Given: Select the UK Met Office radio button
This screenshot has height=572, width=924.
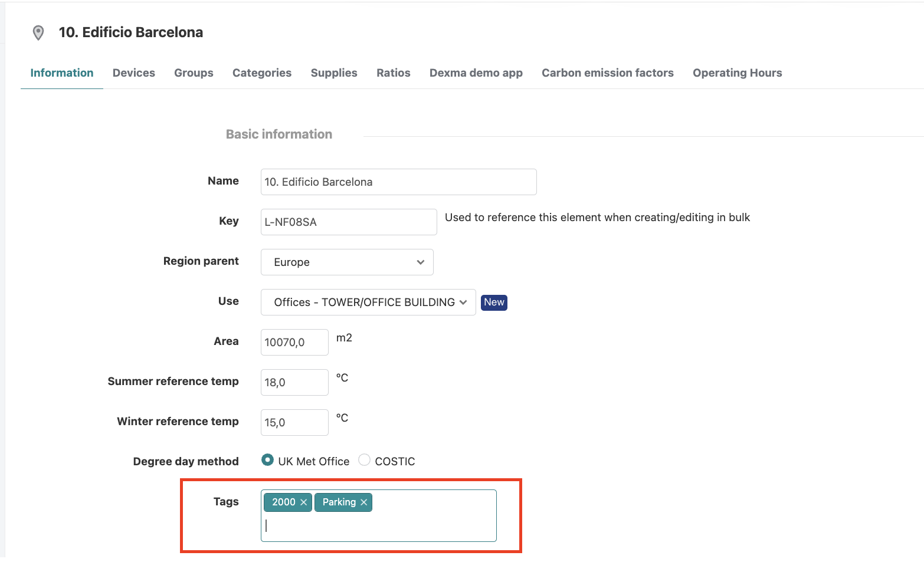Looking at the screenshot, I should click(268, 460).
